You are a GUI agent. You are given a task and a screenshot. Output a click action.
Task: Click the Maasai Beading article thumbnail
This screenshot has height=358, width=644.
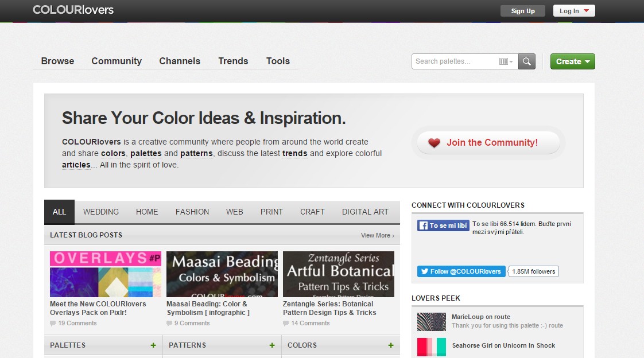(222, 274)
